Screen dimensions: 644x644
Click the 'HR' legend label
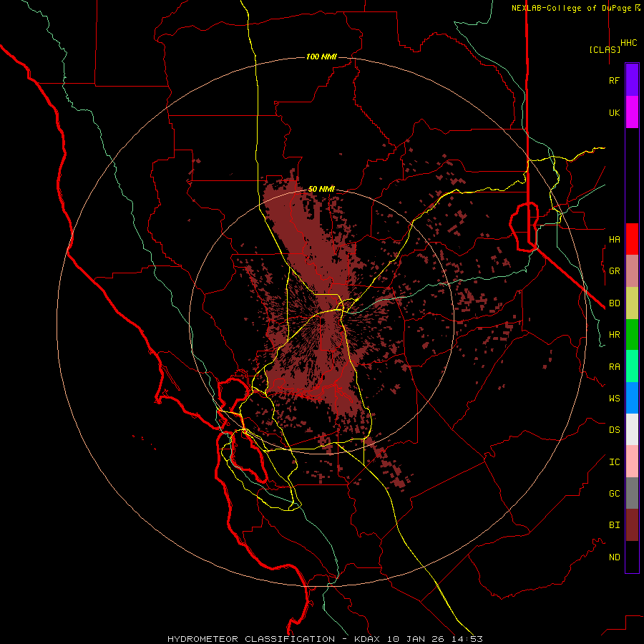click(614, 335)
